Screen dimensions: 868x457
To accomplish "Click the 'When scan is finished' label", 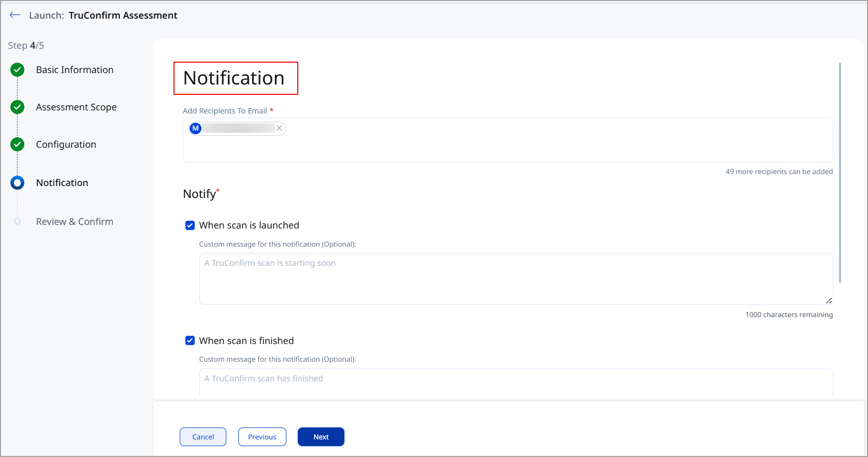I will point(247,340).
